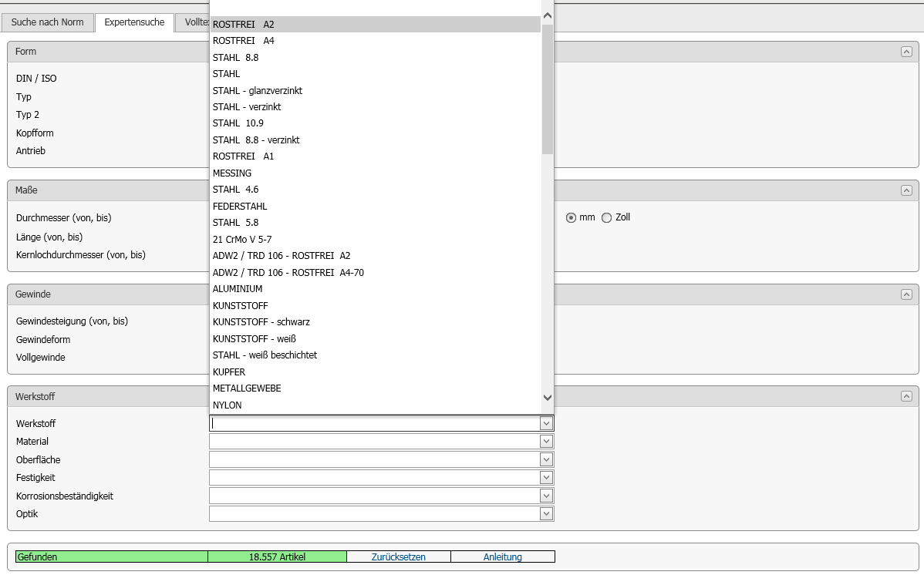Click the Werkstoff text input field
The height and width of the screenshot is (575, 924).
tap(374, 423)
